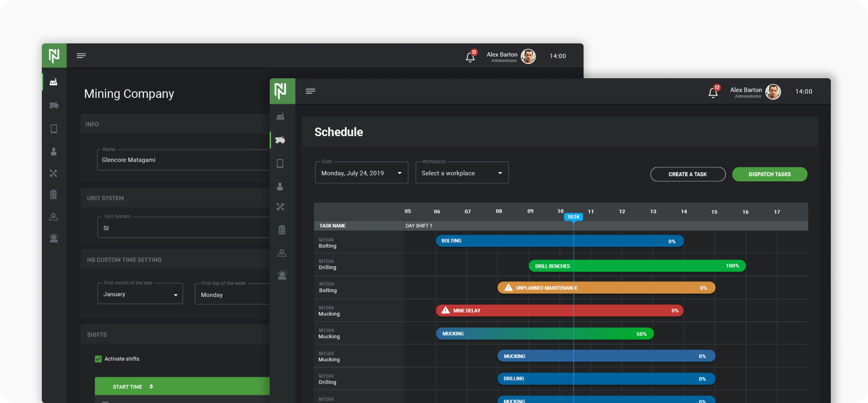Screen dimensions: 868x403
Task: Click the Mucking 50% progress bar
Action: 544,334
